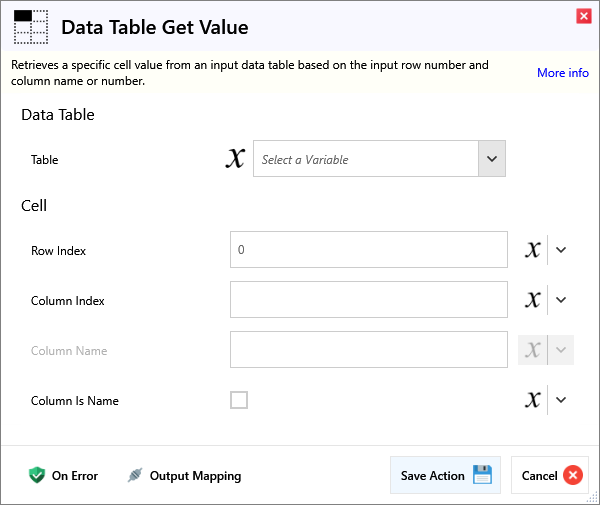Click the green shield On Error icon
This screenshot has height=505, width=600.
pyautogui.click(x=37, y=476)
